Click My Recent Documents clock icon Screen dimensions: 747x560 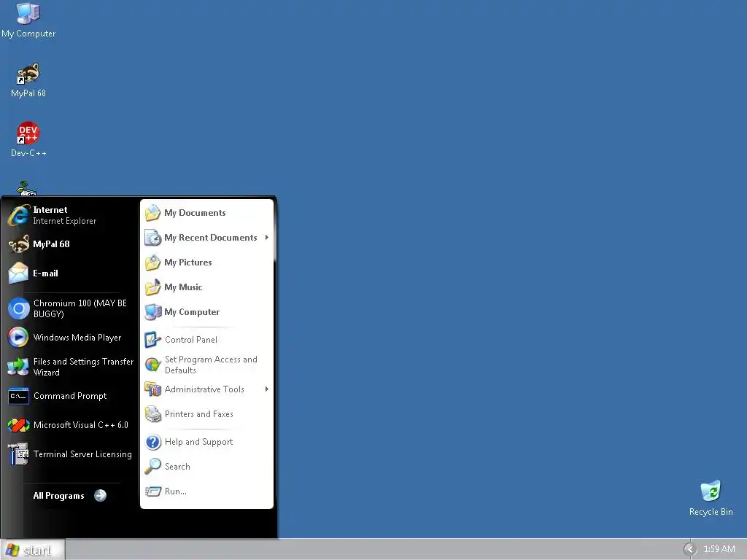(153, 238)
